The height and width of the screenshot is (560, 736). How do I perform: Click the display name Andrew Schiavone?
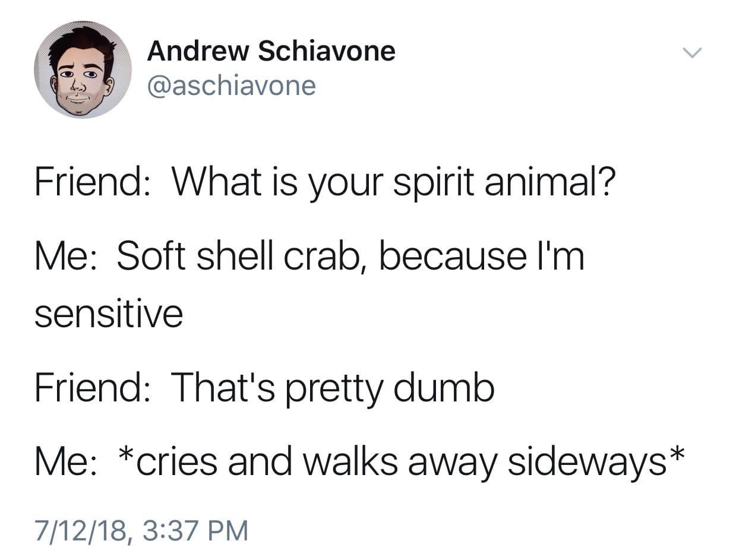click(271, 50)
